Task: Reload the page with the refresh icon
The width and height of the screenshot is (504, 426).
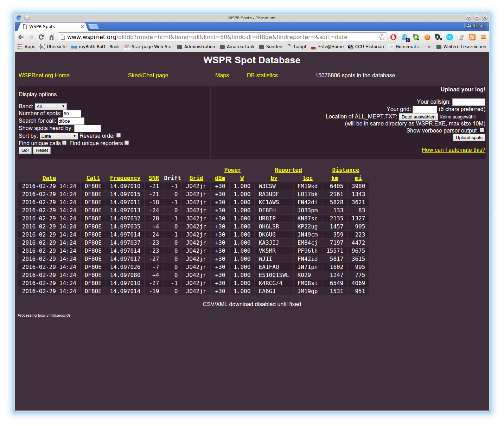Action: [41, 37]
